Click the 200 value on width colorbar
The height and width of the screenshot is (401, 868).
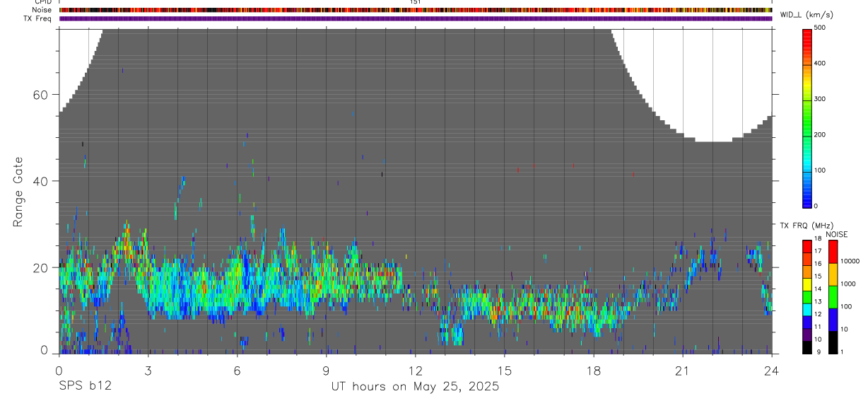tap(820, 134)
